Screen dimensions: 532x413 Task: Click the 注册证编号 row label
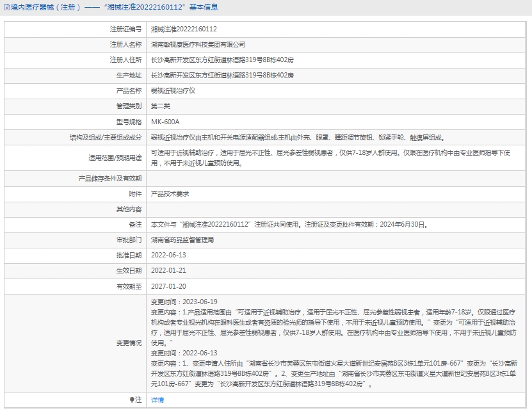tap(125, 29)
